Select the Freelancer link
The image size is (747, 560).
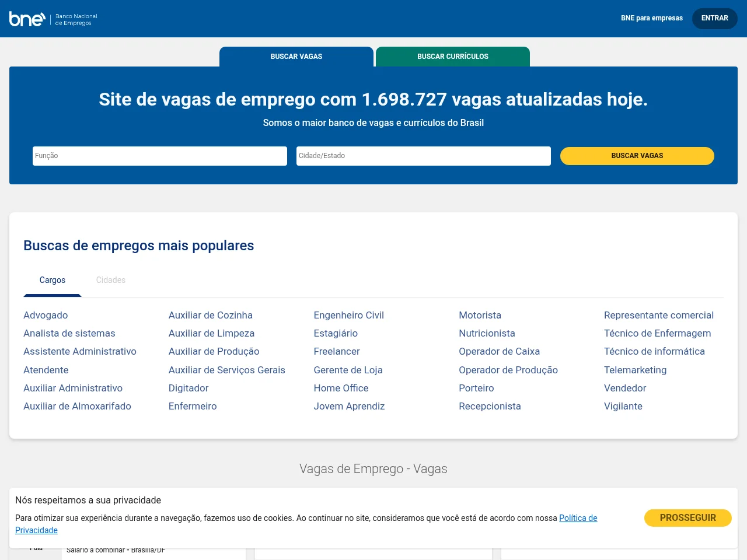[337, 351]
